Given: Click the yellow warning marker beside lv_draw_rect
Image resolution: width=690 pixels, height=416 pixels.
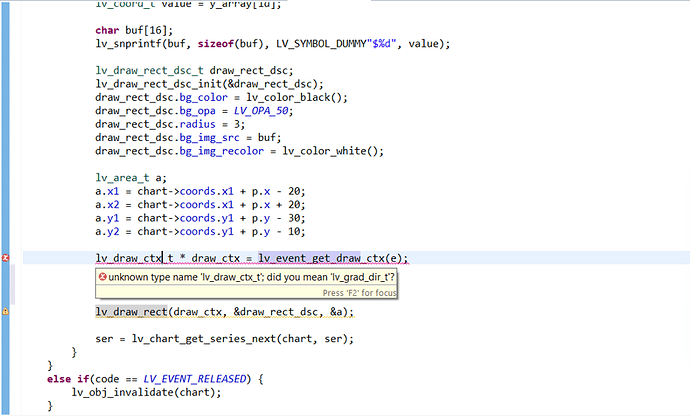Looking at the screenshot, I should click(x=5, y=312).
